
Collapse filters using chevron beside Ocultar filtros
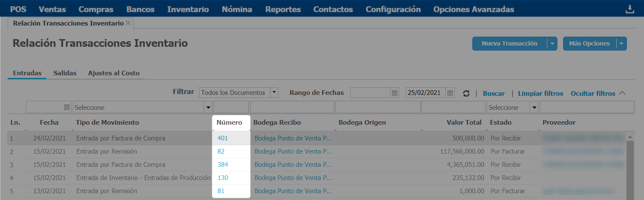pos(622,93)
